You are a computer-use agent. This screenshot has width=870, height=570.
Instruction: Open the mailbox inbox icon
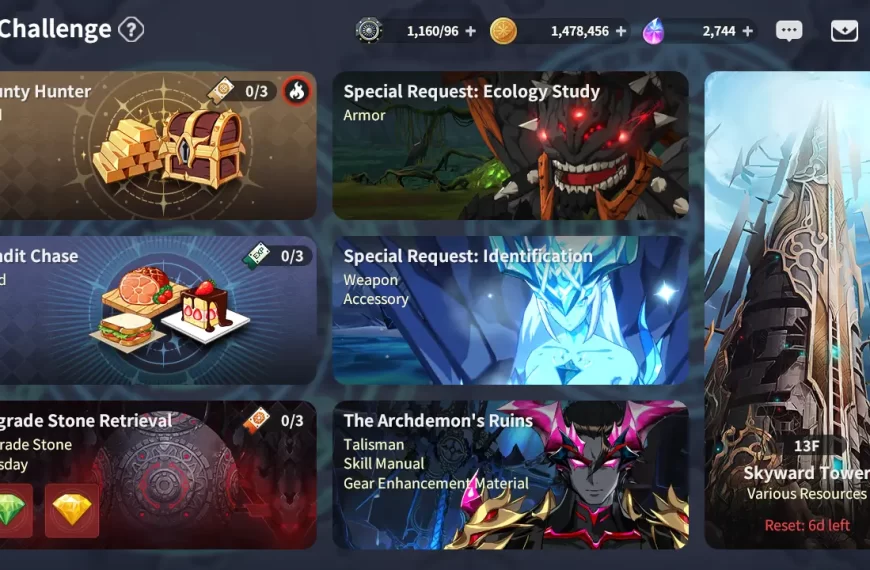tap(844, 31)
